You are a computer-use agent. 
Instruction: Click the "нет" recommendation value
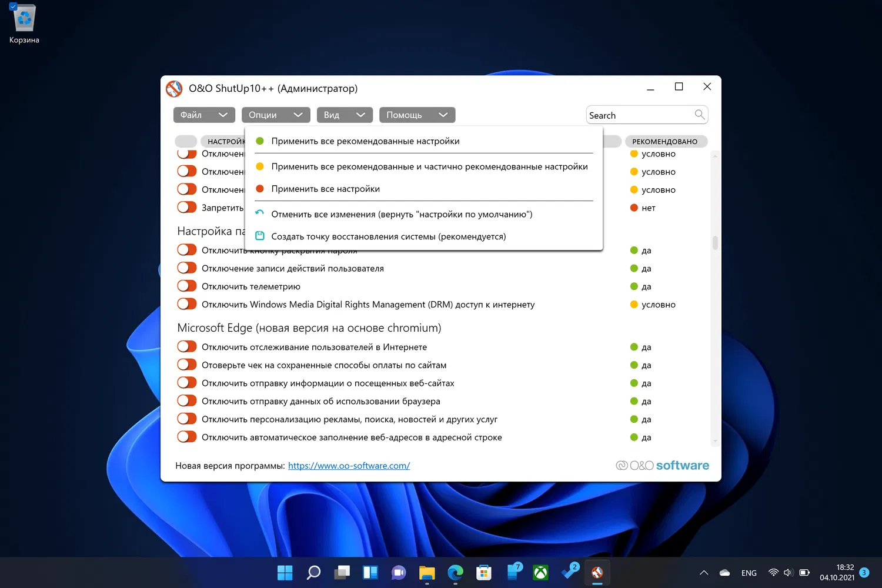pyautogui.click(x=649, y=208)
